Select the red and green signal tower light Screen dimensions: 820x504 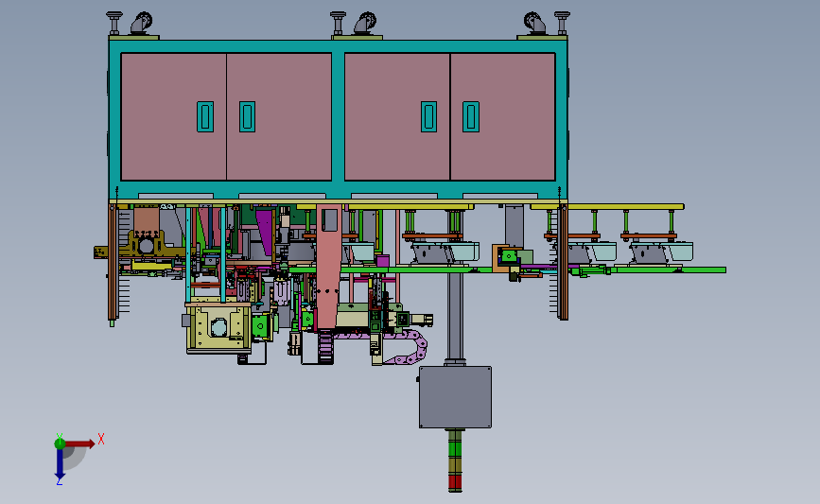coord(455,461)
